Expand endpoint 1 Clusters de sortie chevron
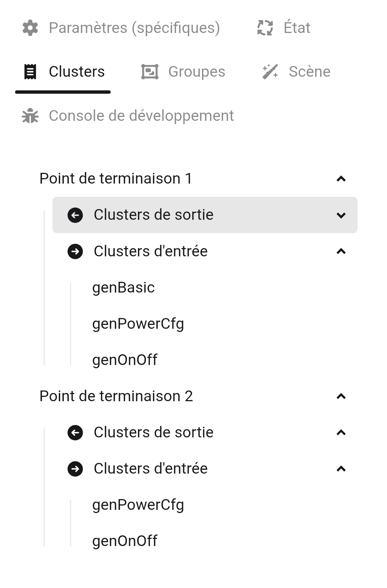The image size is (387, 588). pyautogui.click(x=341, y=215)
